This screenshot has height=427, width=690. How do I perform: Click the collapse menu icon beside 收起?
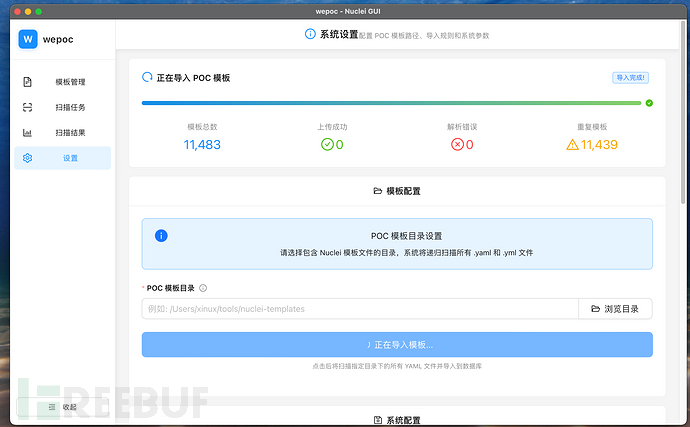pos(52,407)
